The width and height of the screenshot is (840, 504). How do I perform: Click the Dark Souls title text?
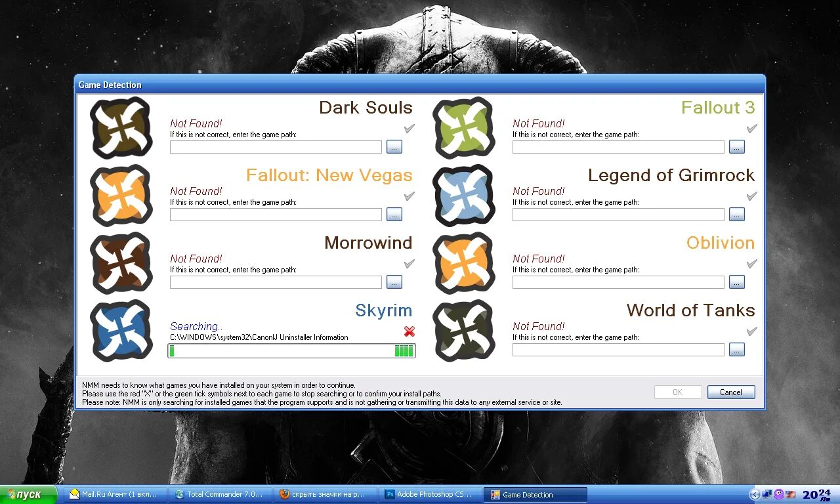coord(366,108)
